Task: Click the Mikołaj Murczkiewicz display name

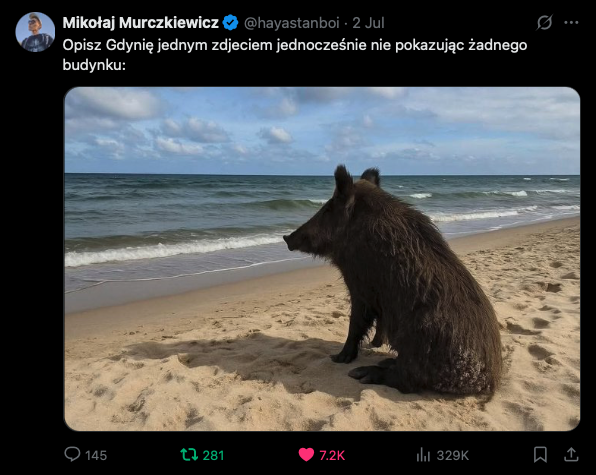Action: coord(141,23)
